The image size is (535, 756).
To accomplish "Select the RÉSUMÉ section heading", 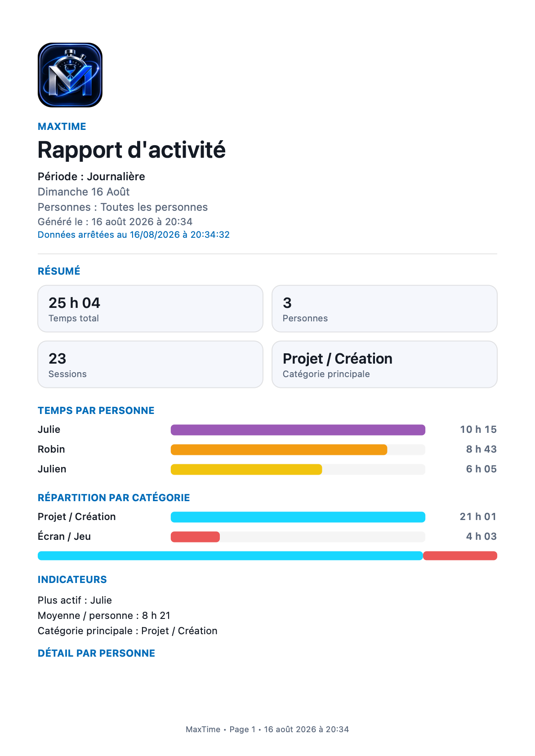I will pyautogui.click(x=59, y=271).
